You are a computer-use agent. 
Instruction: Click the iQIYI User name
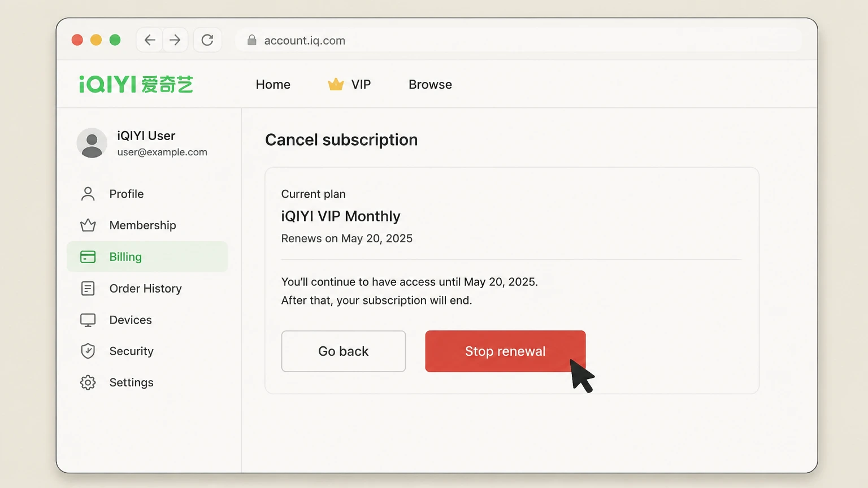[146, 136]
